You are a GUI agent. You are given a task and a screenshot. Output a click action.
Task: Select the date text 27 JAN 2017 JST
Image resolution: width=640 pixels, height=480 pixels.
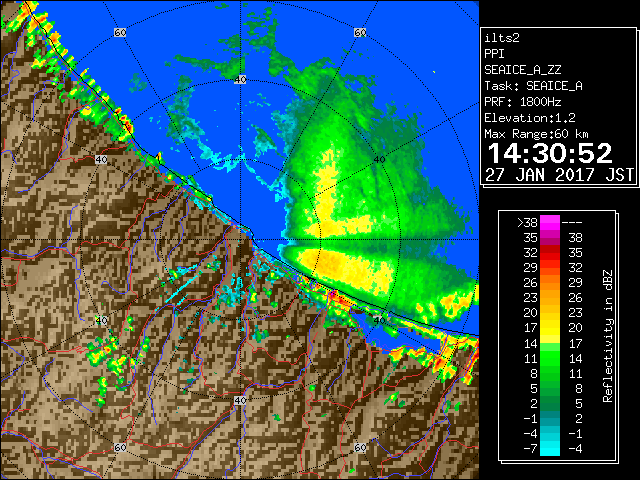(559, 175)
